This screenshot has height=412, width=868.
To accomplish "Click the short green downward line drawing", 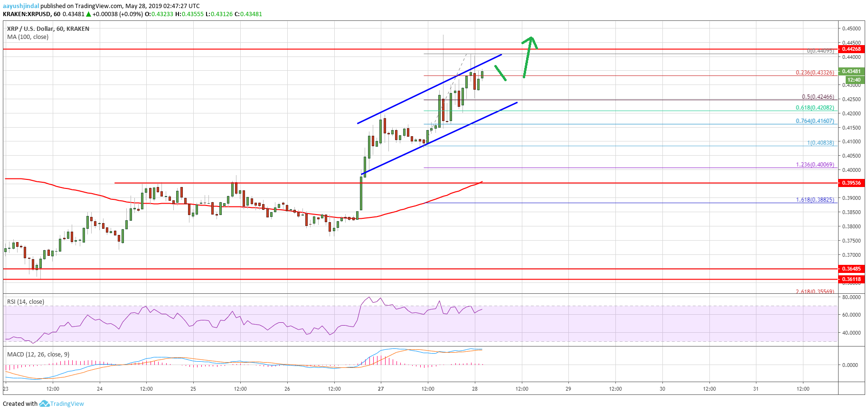I will point(500,74).
